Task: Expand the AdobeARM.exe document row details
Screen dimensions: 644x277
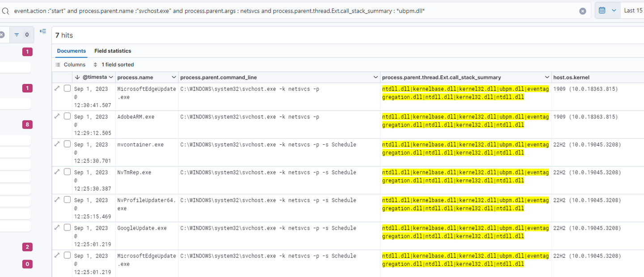Action: 57,116
